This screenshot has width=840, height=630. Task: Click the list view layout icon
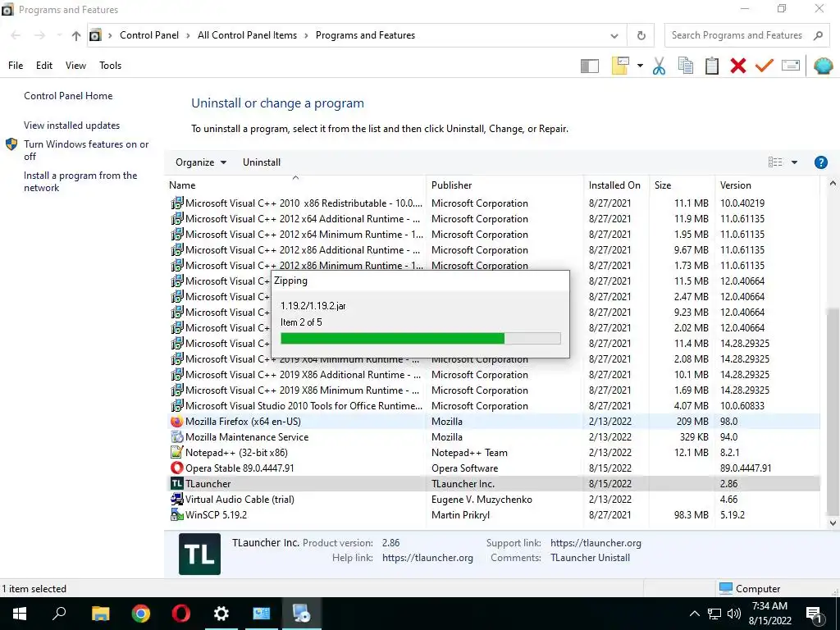pyautogui.click(x=774, y=162)
